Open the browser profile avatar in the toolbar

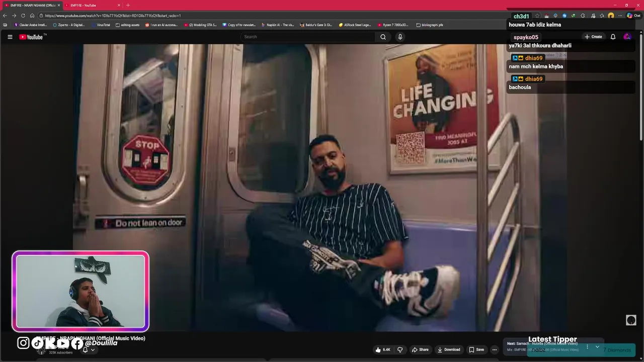pos(611,16)
